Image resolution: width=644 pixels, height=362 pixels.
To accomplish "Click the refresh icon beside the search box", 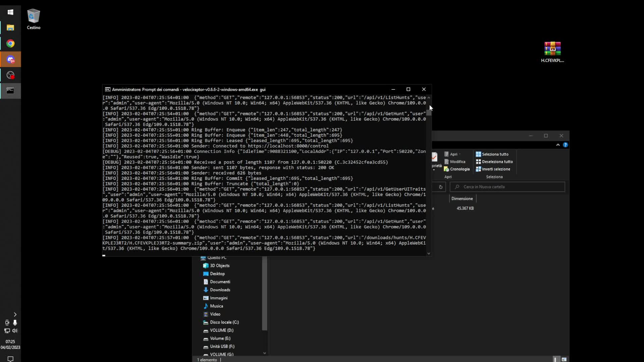I will 441,187.
